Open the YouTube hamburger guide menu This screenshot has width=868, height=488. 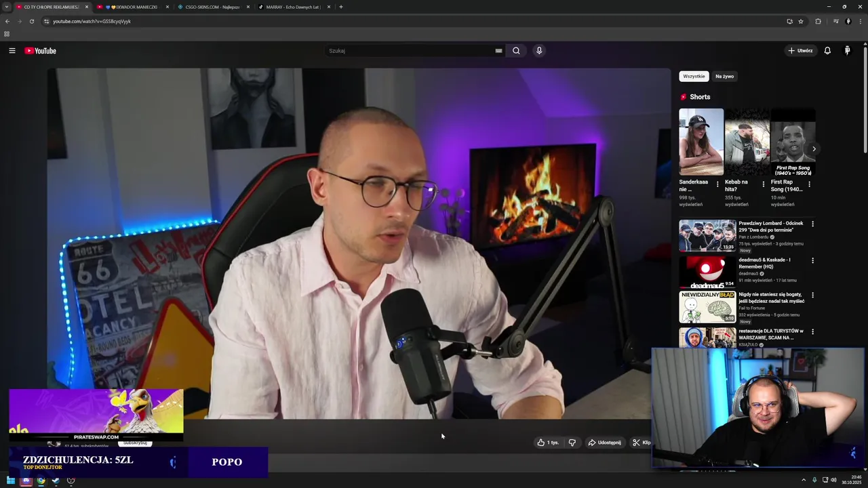click(x=12, y=51)
